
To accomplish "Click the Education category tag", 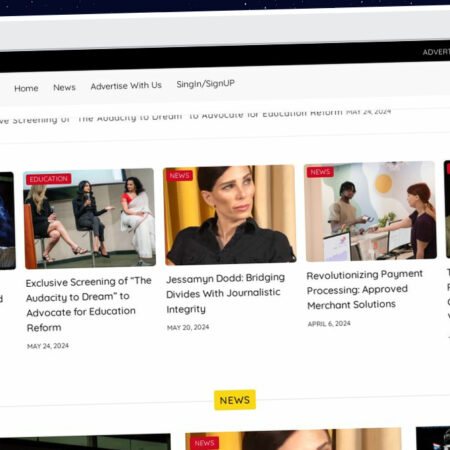I will [x=49, y=179].
